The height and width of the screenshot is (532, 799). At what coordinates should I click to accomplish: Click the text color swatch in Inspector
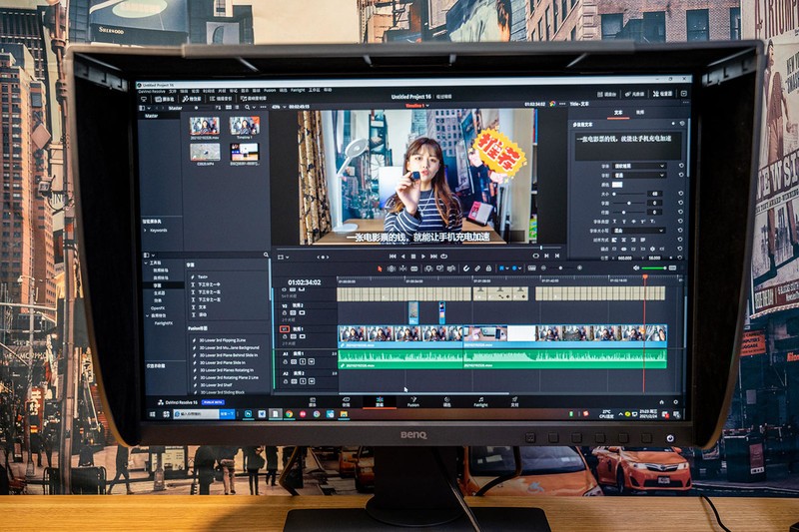pos(617,185)
